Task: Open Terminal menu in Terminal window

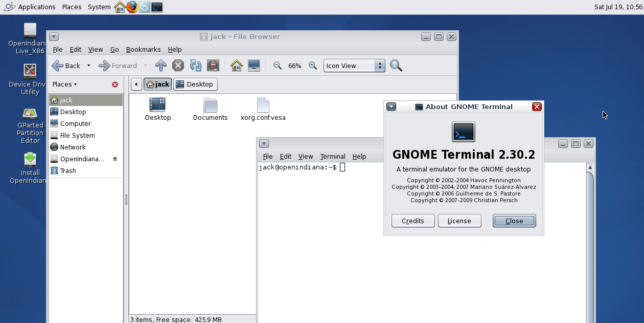Action: click(333, 157)
